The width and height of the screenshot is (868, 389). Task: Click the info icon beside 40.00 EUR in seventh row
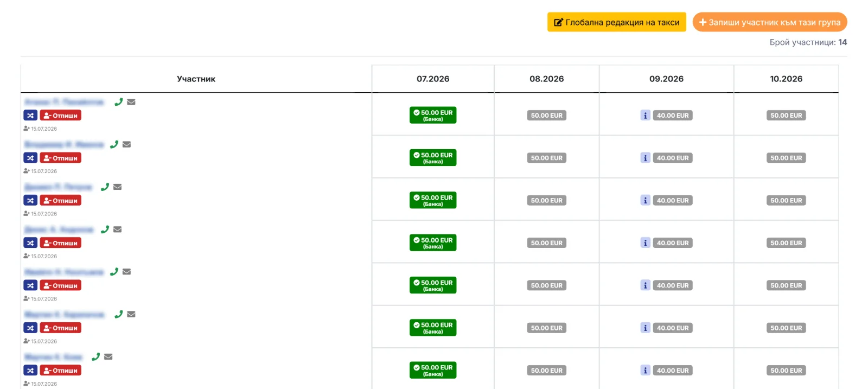coord(645,371)
